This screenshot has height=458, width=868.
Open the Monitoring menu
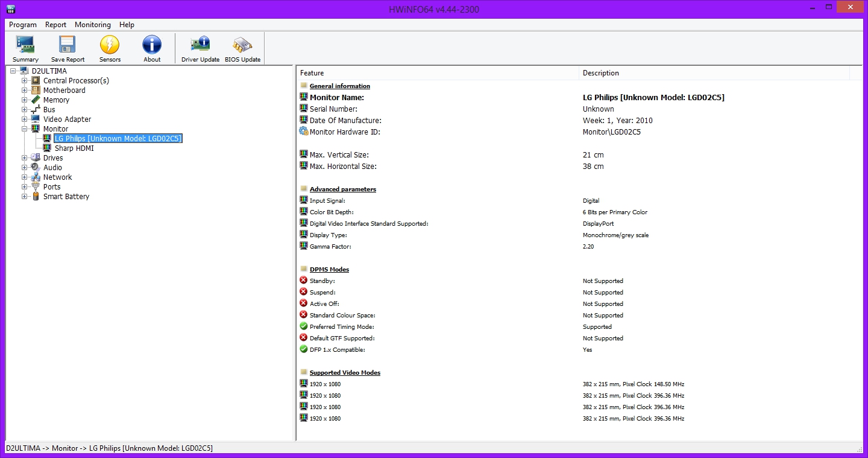[x=92, y=25]
